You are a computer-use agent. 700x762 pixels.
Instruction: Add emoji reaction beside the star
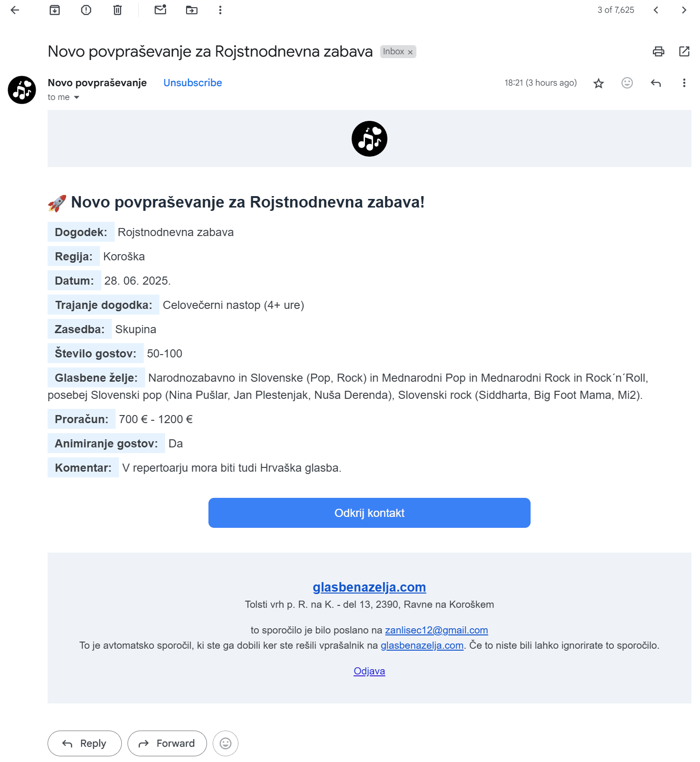click(627, 83)
